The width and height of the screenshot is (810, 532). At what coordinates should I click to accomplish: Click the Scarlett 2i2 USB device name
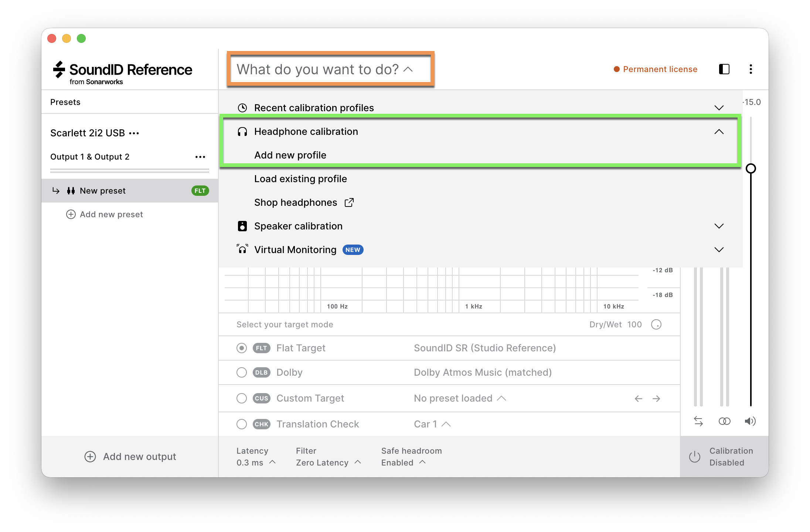[88, 133]
